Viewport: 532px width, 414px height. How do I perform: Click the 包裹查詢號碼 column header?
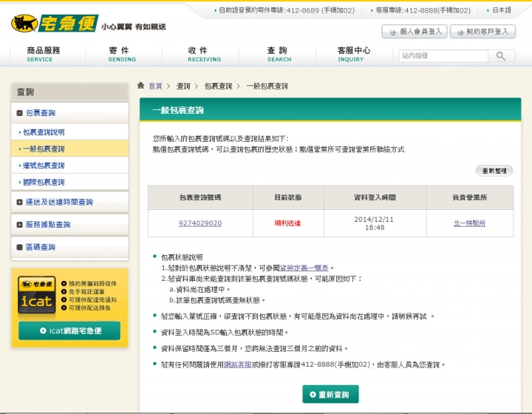pos(200,197)
